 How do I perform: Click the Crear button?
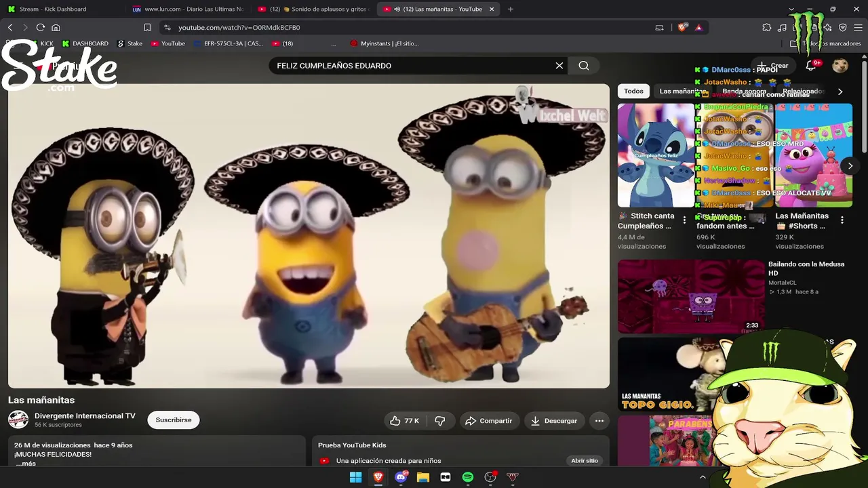pyautogui.click(x=773, y=66)
